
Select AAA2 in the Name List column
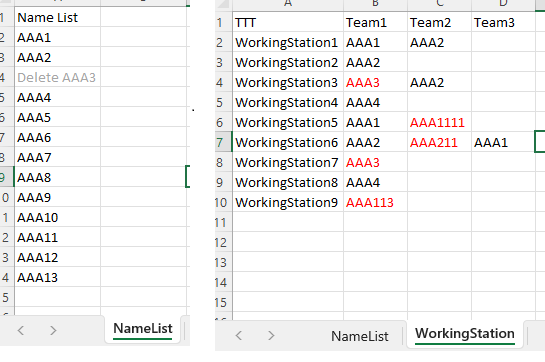click(x=57, y=57)
